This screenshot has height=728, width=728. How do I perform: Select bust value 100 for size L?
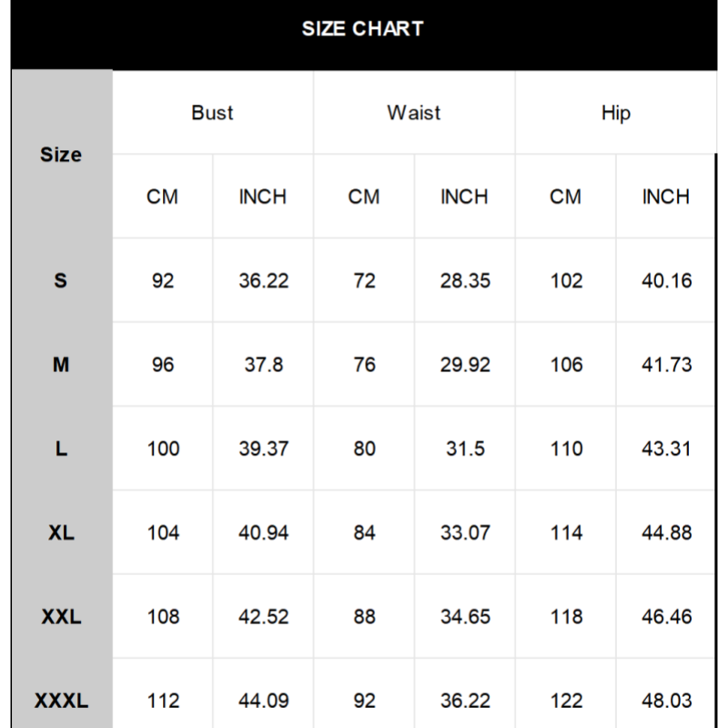click(163, 449)
